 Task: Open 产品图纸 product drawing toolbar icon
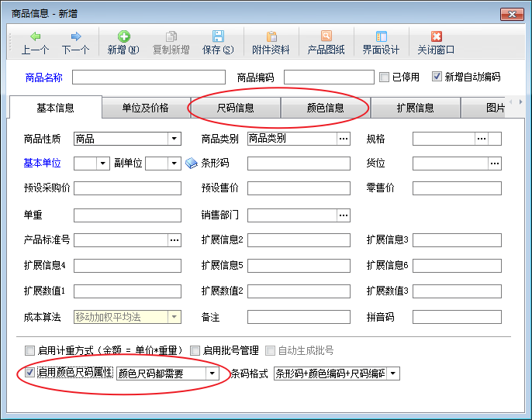(326, 37)
